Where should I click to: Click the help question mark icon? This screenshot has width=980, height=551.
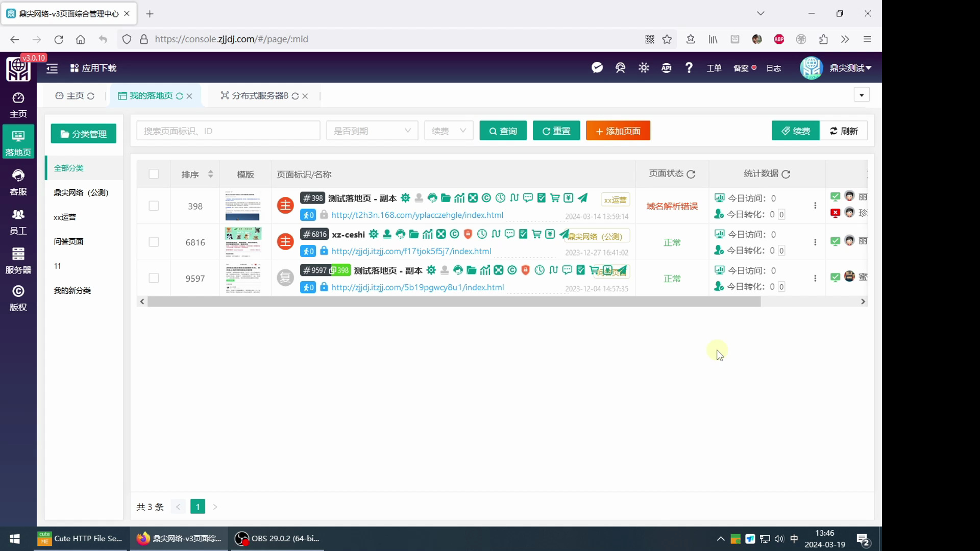tap(689, 68)
